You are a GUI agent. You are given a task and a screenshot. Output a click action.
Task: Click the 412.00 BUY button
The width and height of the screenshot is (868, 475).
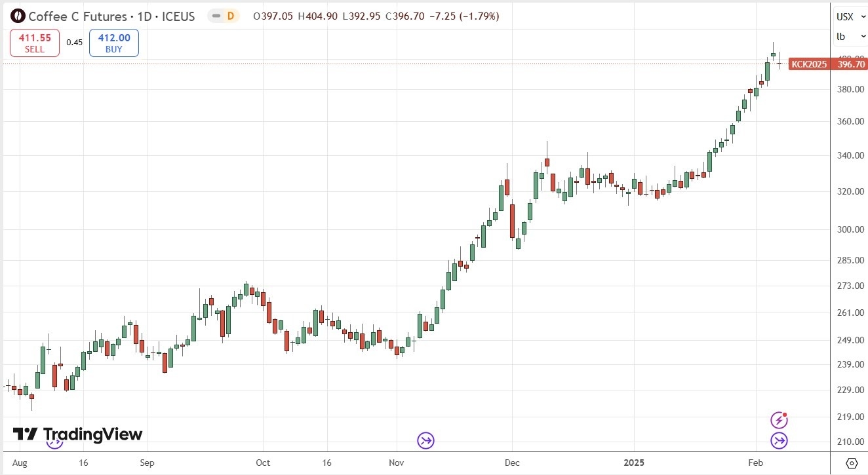[x=113, y=42]
